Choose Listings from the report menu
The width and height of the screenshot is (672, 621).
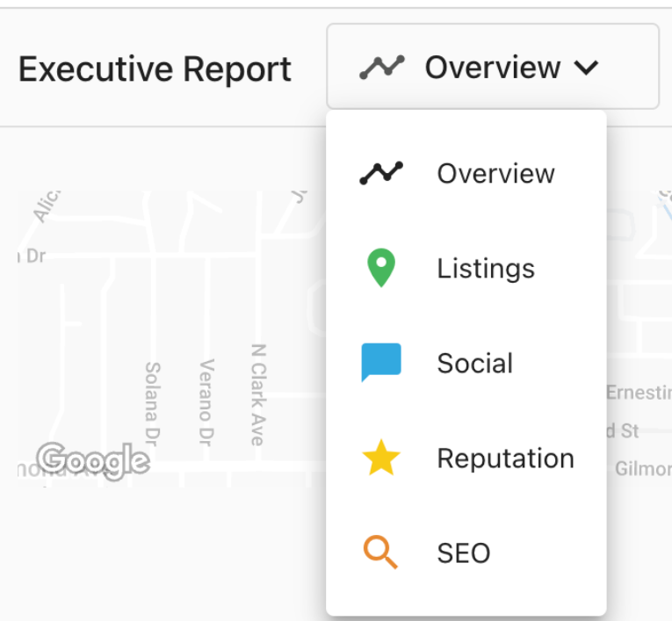click(486, 268)
